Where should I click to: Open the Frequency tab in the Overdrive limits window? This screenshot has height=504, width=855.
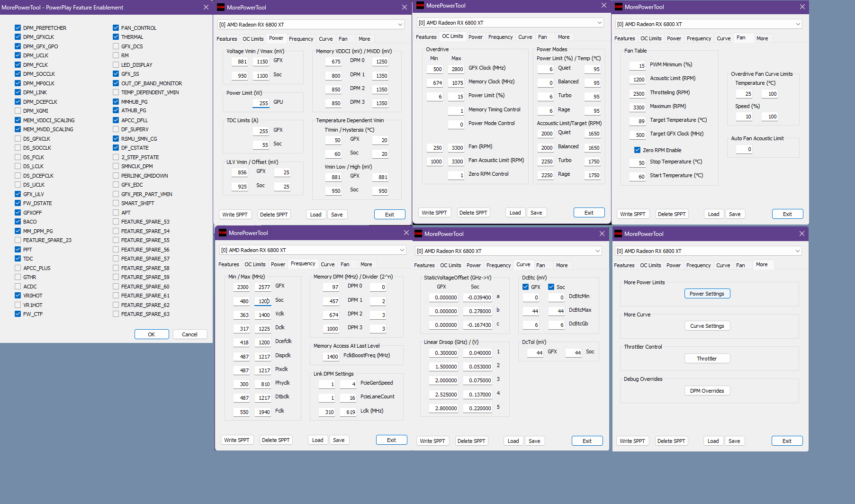tap(500, 37)
